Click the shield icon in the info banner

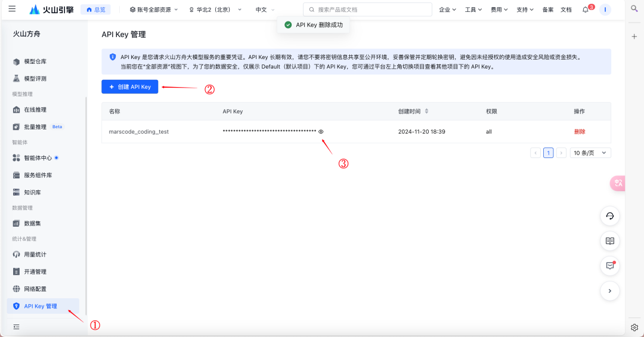(113, 57)
